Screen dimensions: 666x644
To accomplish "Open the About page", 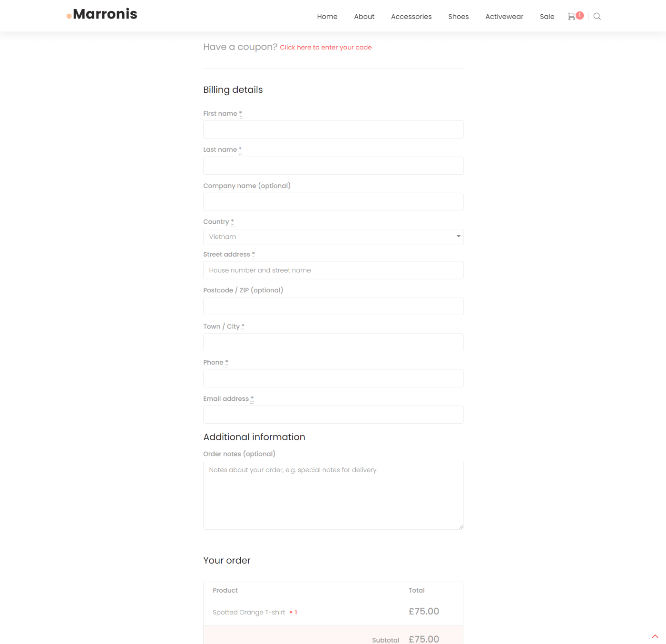I will pyautogui.click(x=364, y=16).
